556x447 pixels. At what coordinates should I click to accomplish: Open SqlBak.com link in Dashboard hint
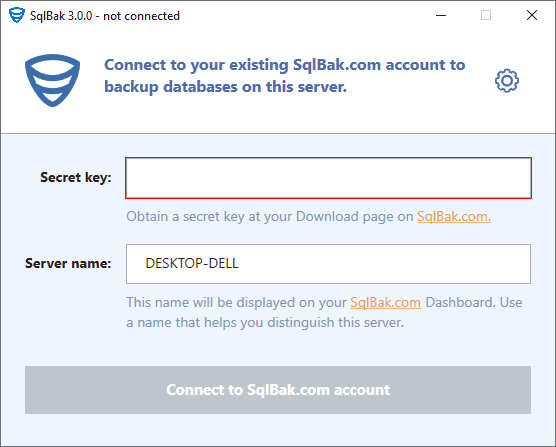pos(385,302)
